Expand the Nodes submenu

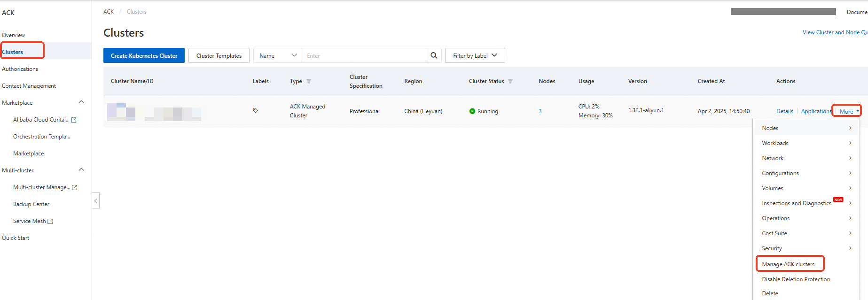[806, 128]
